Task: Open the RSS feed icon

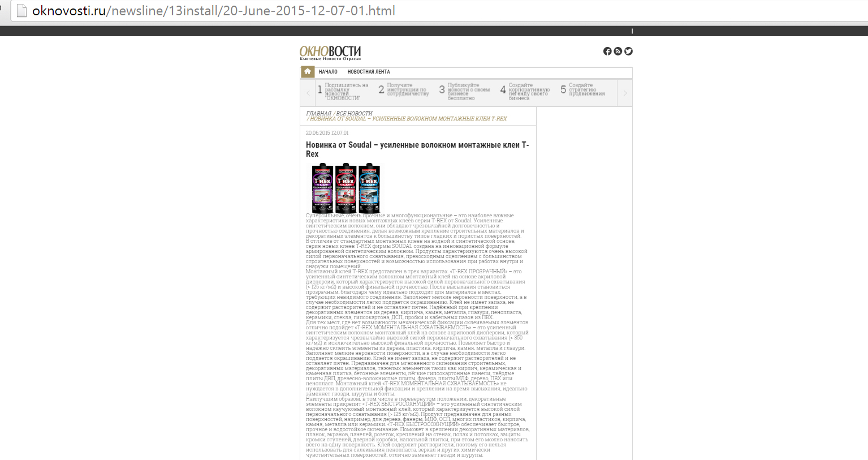Action: click(618, 51)
